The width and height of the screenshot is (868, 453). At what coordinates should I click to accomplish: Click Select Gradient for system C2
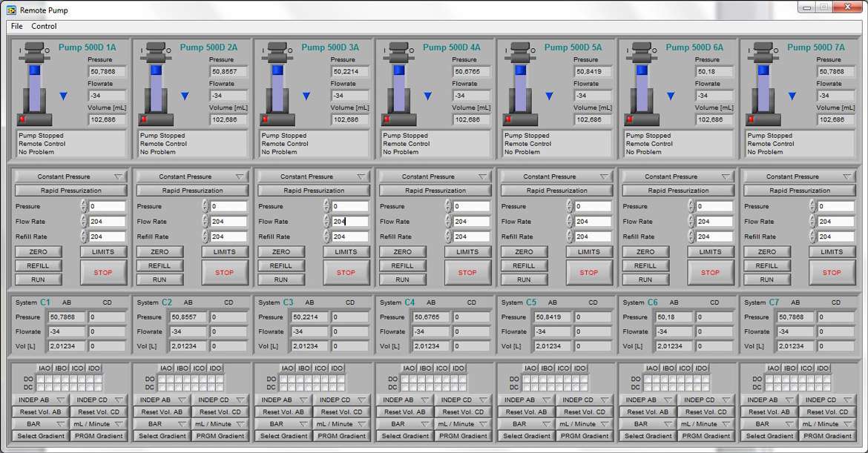[x=162, y=436]
